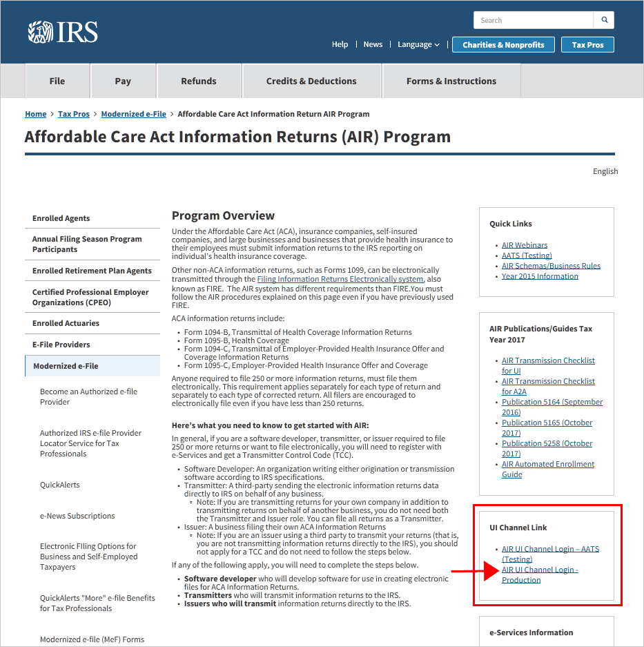
Task: Click the IRS logo in header
Action: (63, 32)
